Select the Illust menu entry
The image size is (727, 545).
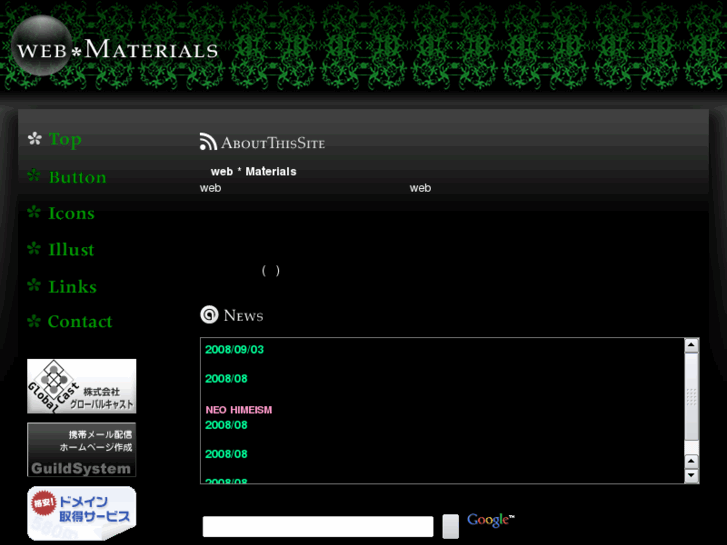coord(71,250)
